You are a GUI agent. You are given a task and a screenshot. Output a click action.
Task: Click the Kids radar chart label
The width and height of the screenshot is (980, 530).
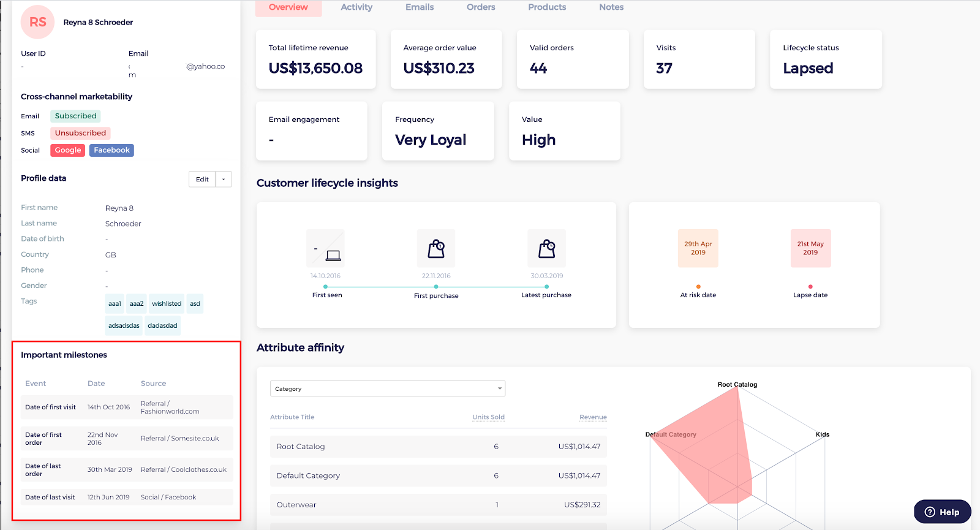click(x=823, y=434)
